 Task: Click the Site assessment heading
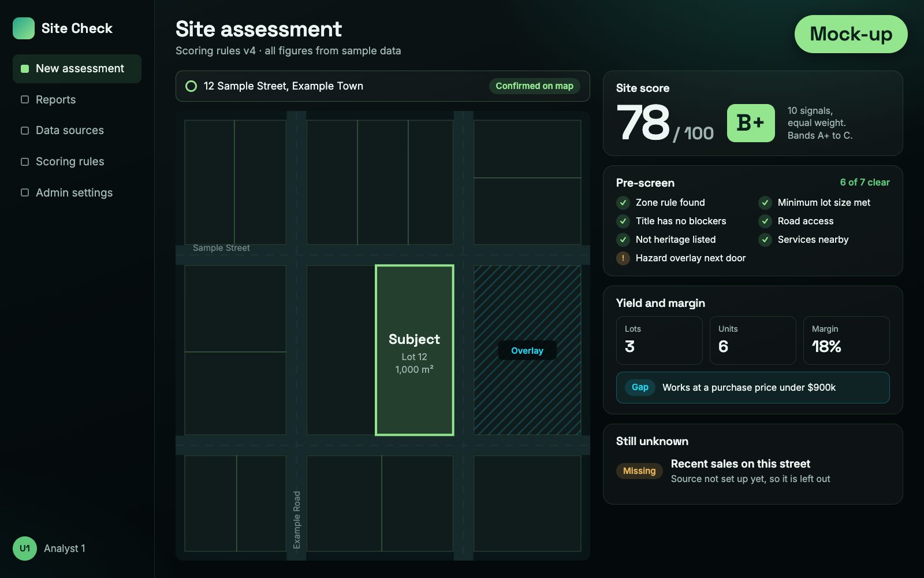[x=259, y=29]
